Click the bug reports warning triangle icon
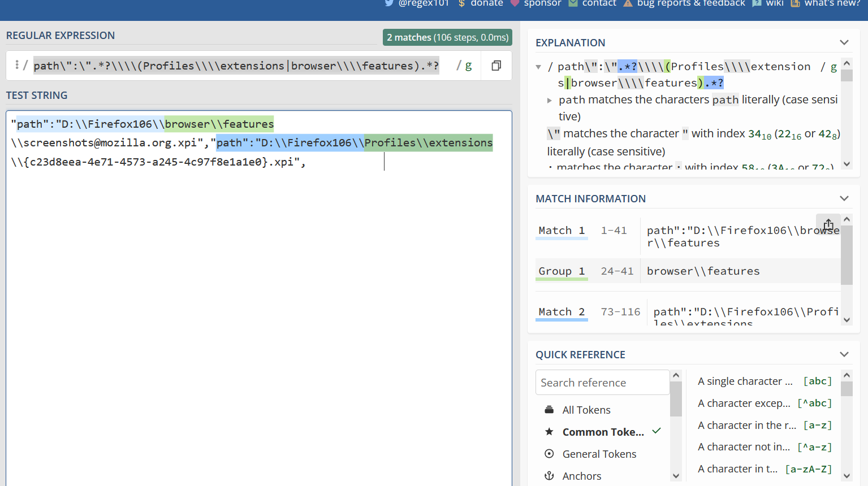 pyautogui.click(x=628, y=3)
